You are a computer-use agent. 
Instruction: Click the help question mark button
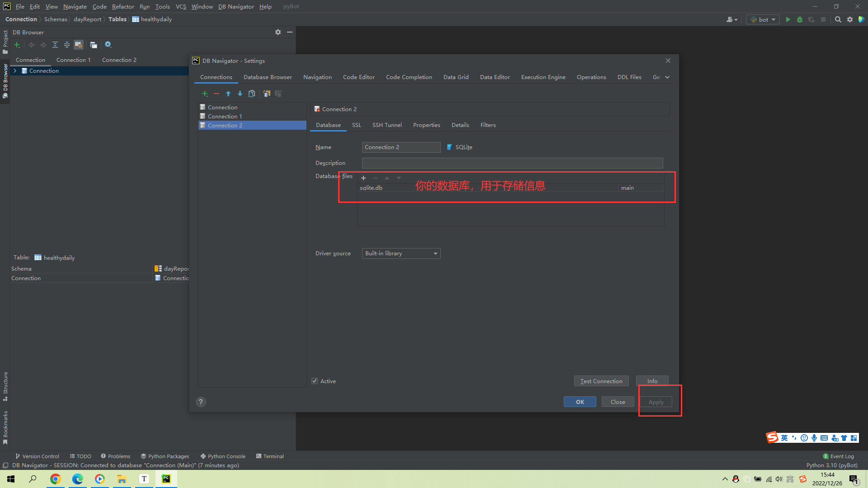pos(201,402)
